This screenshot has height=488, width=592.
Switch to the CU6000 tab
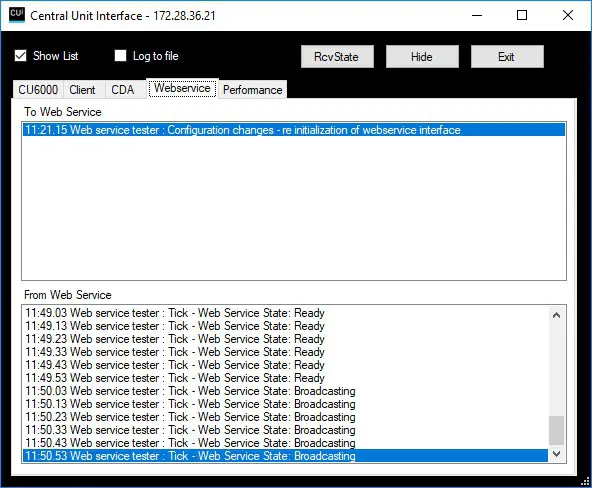point(38,90)
